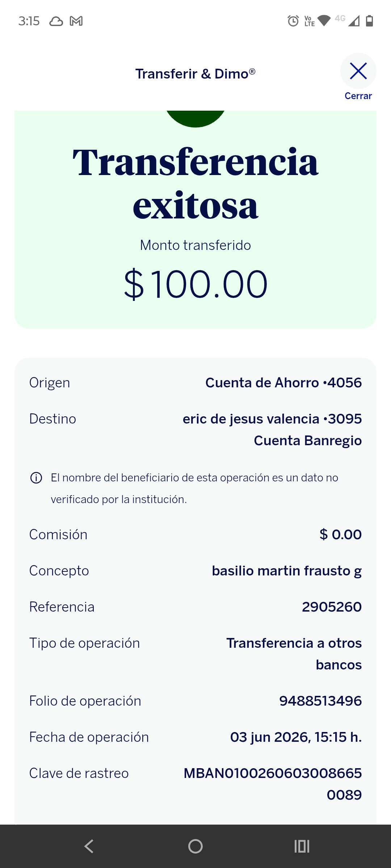The image size is (391, 868).
Task: Tap the cloud notification icon in status bar
Action: point(56,21)
